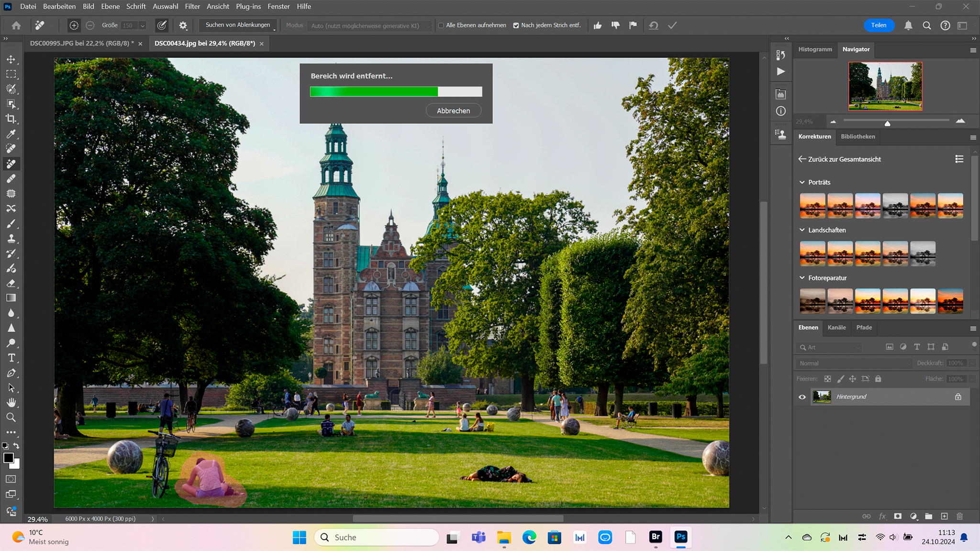Select the Hand tool
Screen dimensions: 980x551
click(11, 402)
